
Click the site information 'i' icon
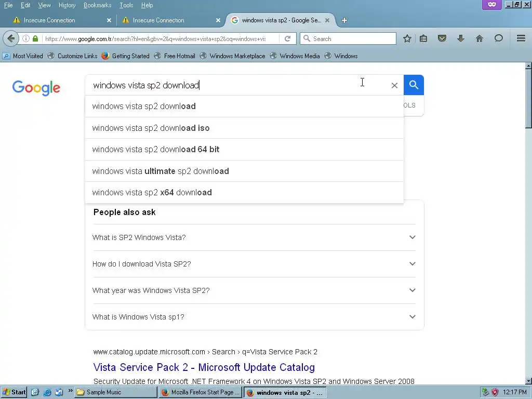26,38
